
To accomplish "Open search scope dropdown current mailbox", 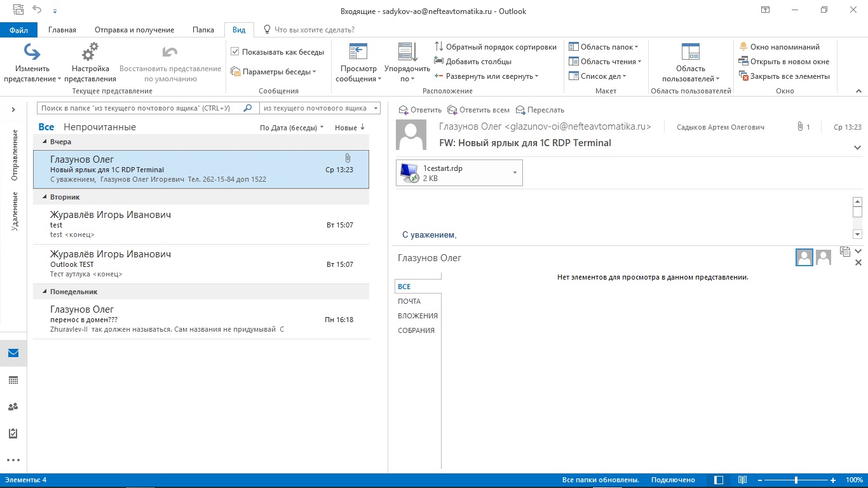I will tap(320, 109).
